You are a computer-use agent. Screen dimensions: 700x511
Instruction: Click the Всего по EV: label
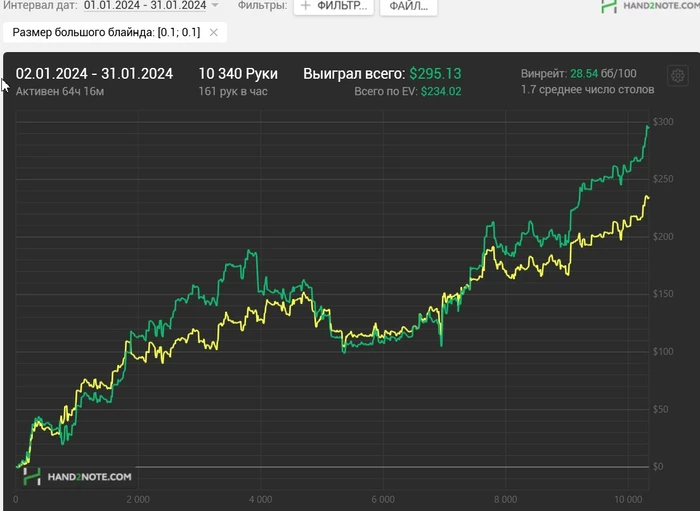386,91
